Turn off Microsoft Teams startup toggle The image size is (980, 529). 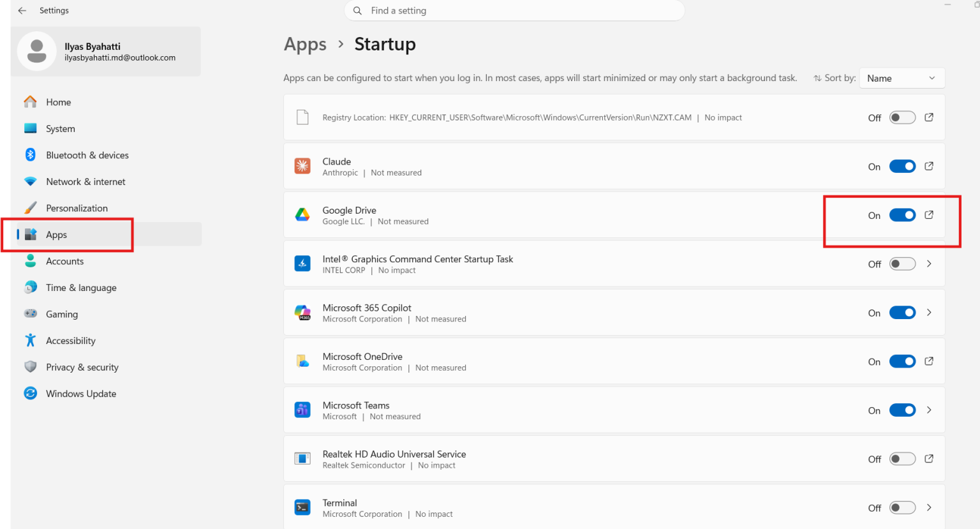(x=902, y=410)
